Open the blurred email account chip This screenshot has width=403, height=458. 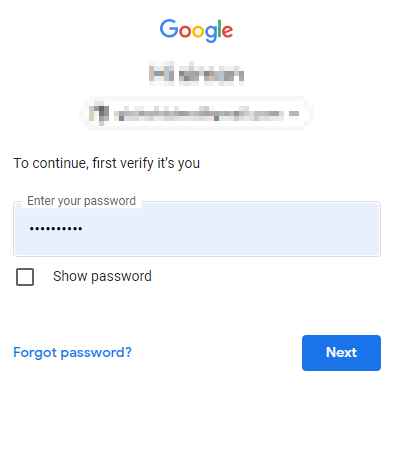click(x=197, y=114)
